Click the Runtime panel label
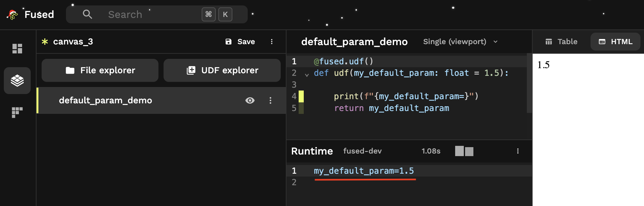The image size is (644, 206). point(312,151)
